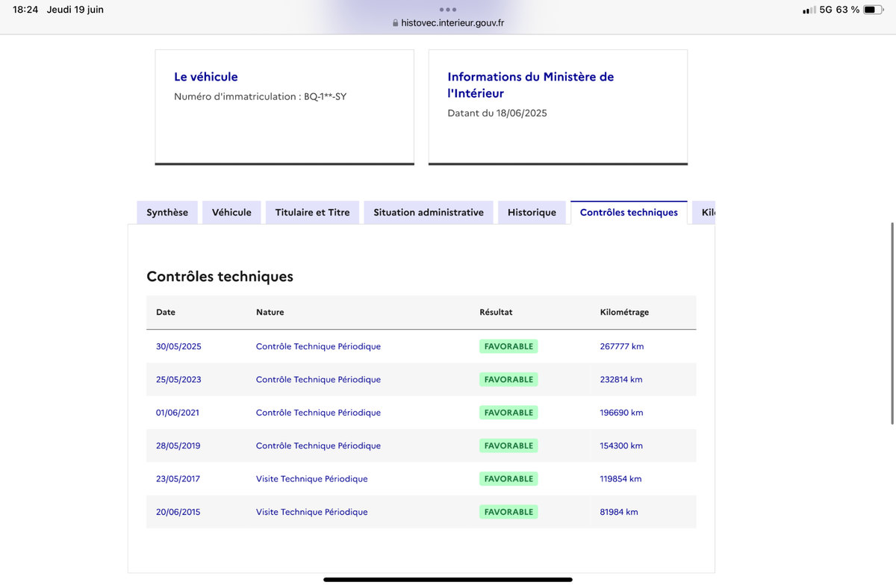Viewport: 896px width, 588px height.
Task: Select the Contrôles techniques section heading
Action: click(x=220, y=277)
